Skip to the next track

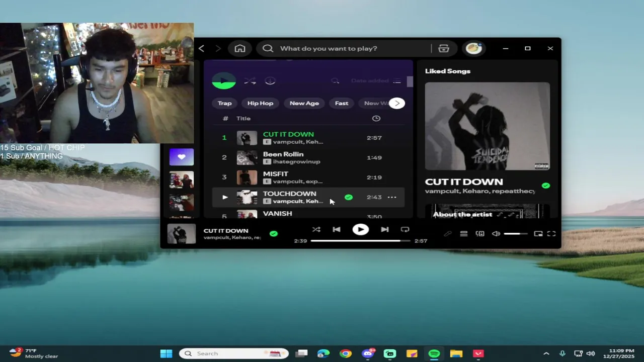point(384,229)
